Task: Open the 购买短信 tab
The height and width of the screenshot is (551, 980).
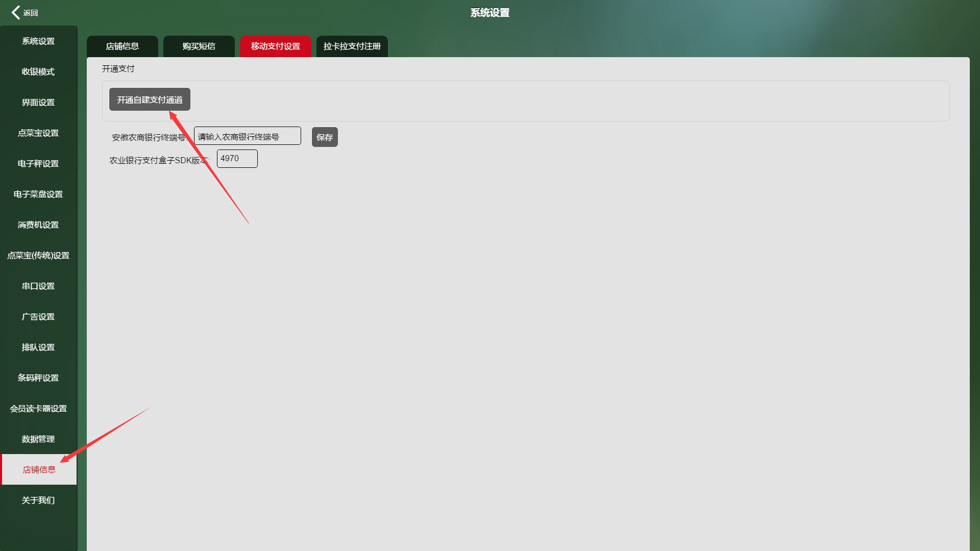Action: tap(199, 46)
